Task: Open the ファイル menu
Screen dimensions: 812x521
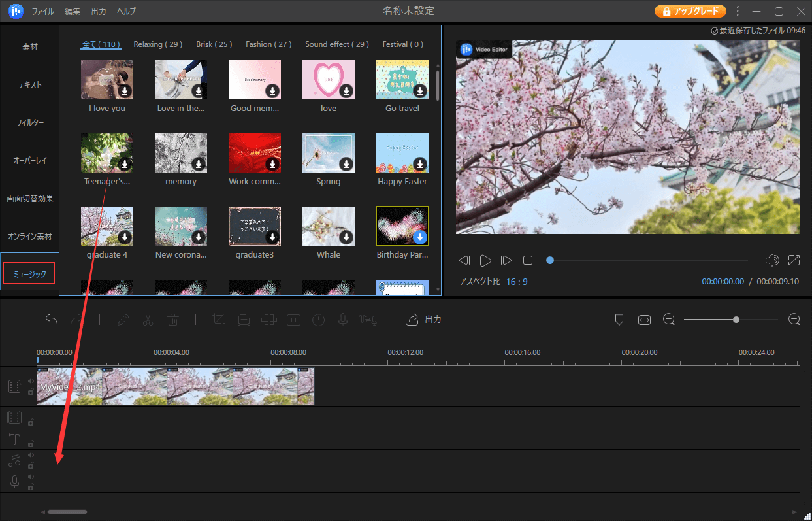Action: point(43,12)
